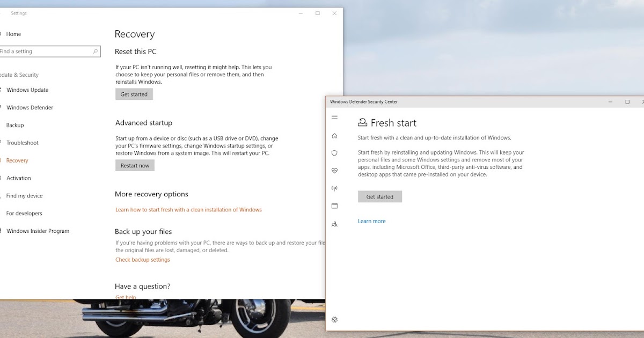The width and height of the screenshot is (644, 338).
Task: Click the Windows Defender Security Center title text
Action: (364, 102)
